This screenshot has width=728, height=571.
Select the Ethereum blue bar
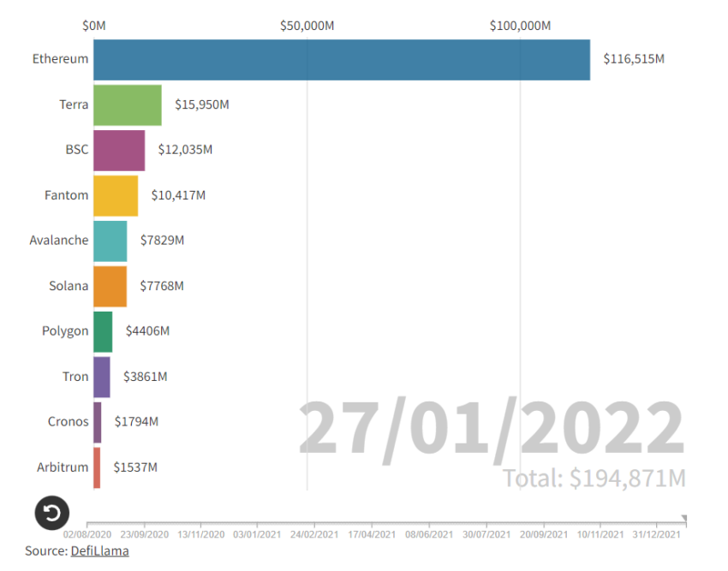pyautogui.click(x=342, y=60)
